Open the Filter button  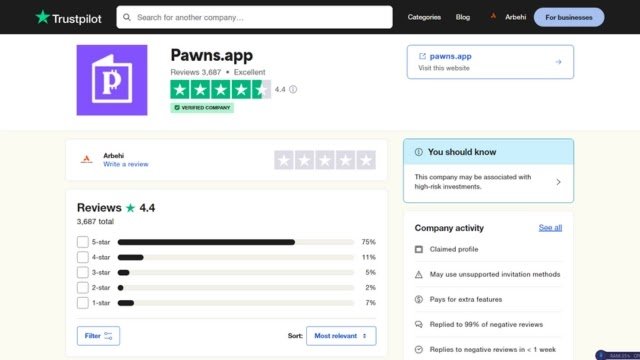click(x=98, y=336)
